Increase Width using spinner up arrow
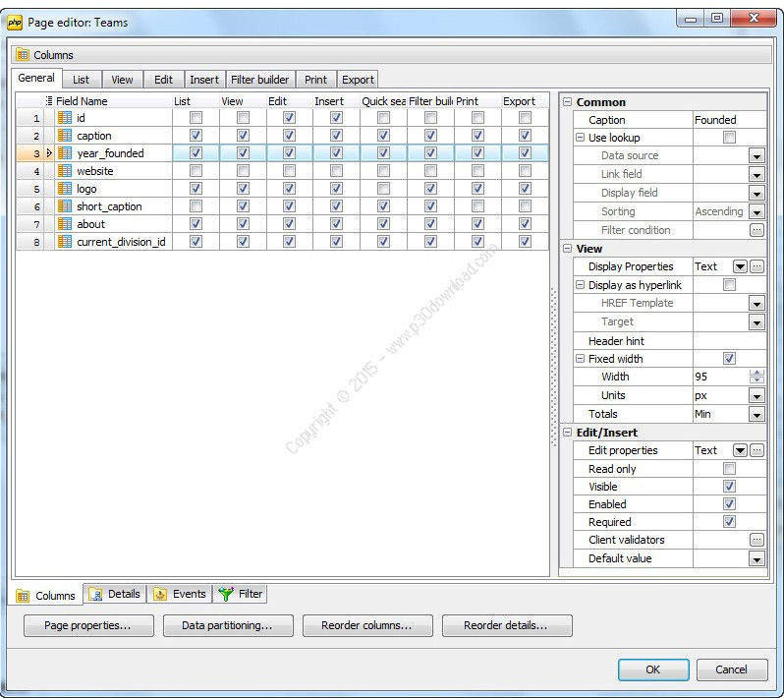 click(x=757, y=373)
